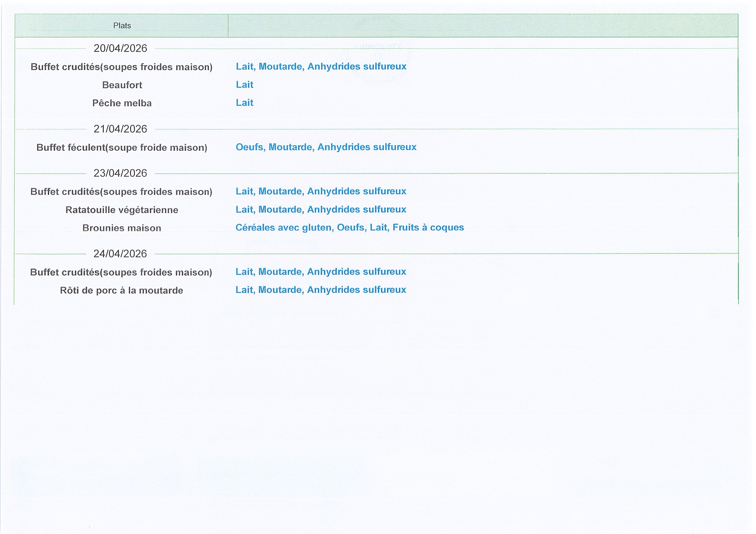The image size is (756, 534).
Task: Click the Rôti de porc à la moutarde dish
Action: coord(121,291)
